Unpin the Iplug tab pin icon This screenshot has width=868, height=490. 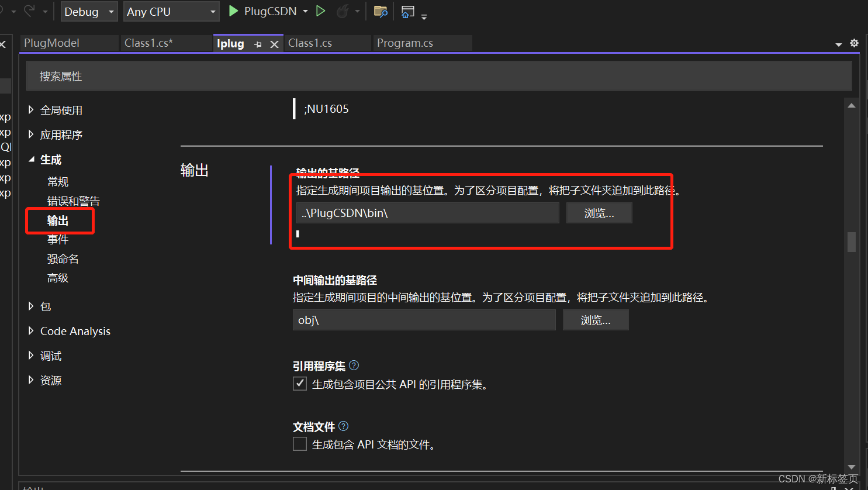(257, 43)
